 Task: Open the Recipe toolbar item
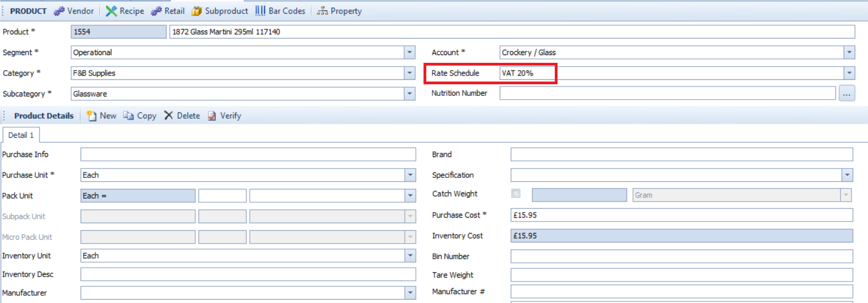(x=125, y=11)
